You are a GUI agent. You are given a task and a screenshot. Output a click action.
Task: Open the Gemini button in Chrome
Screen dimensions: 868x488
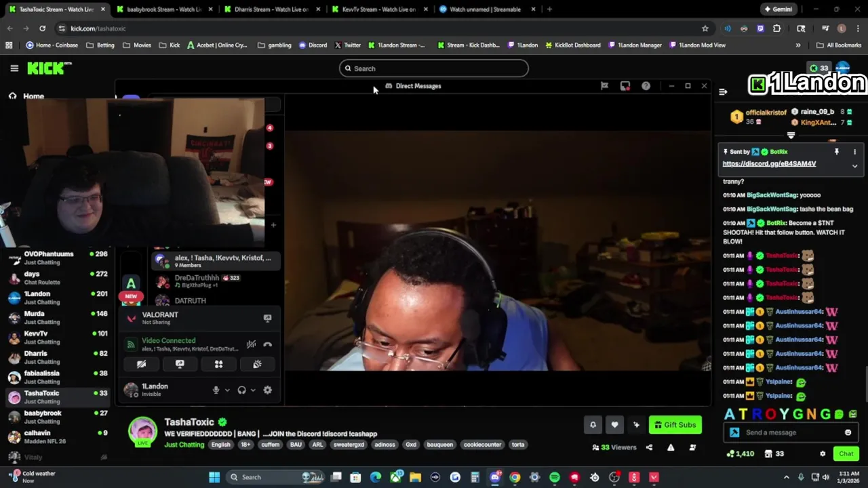point(778,9)
